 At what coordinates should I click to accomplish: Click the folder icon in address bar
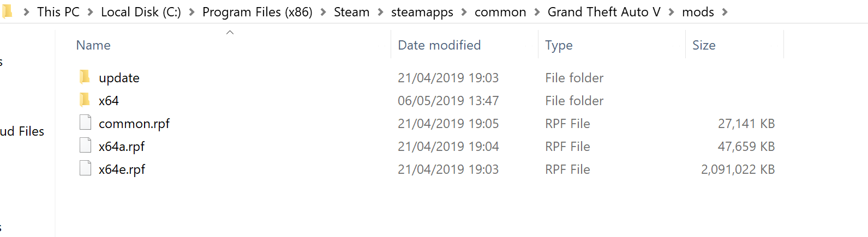[x=7, y=11]
